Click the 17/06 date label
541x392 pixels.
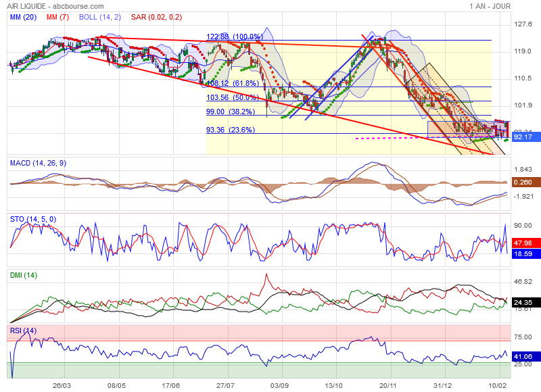tap(171, 386)
